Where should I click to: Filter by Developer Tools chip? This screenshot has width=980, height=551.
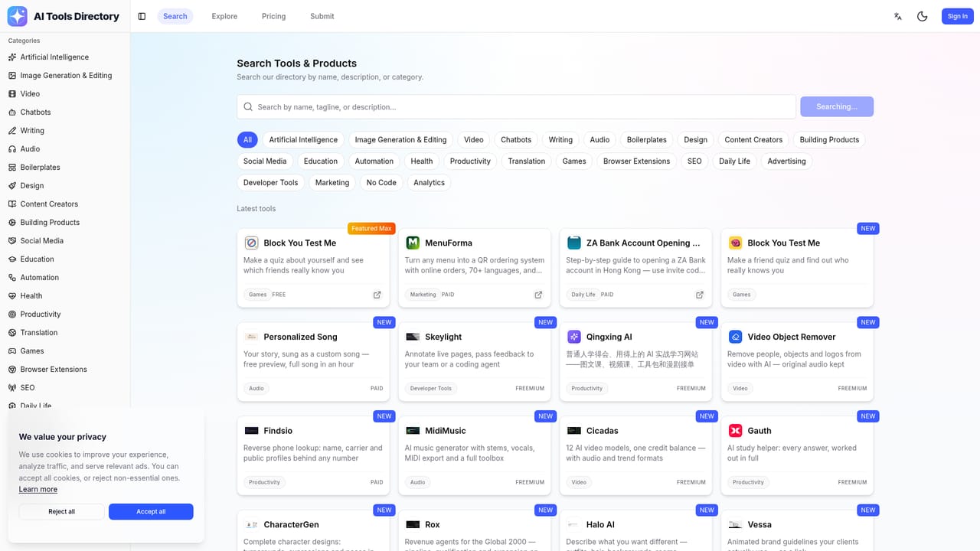click(271, 183)
